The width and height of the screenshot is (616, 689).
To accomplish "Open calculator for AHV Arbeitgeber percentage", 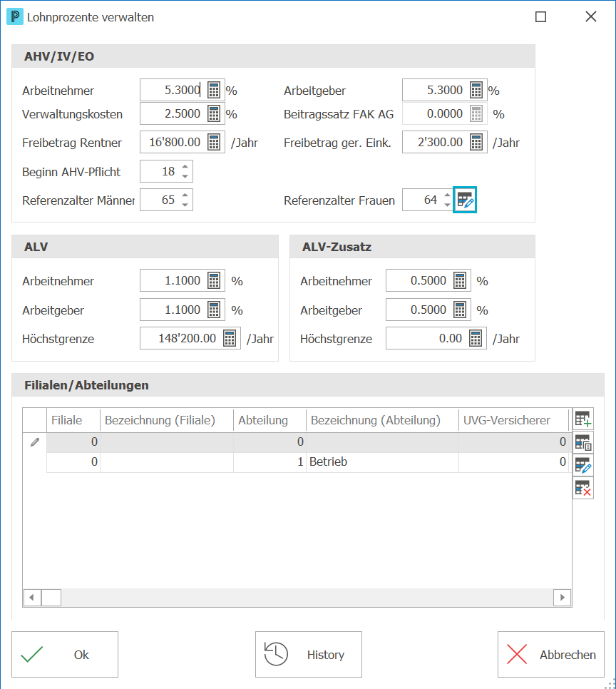I will [x=476, y=90].
